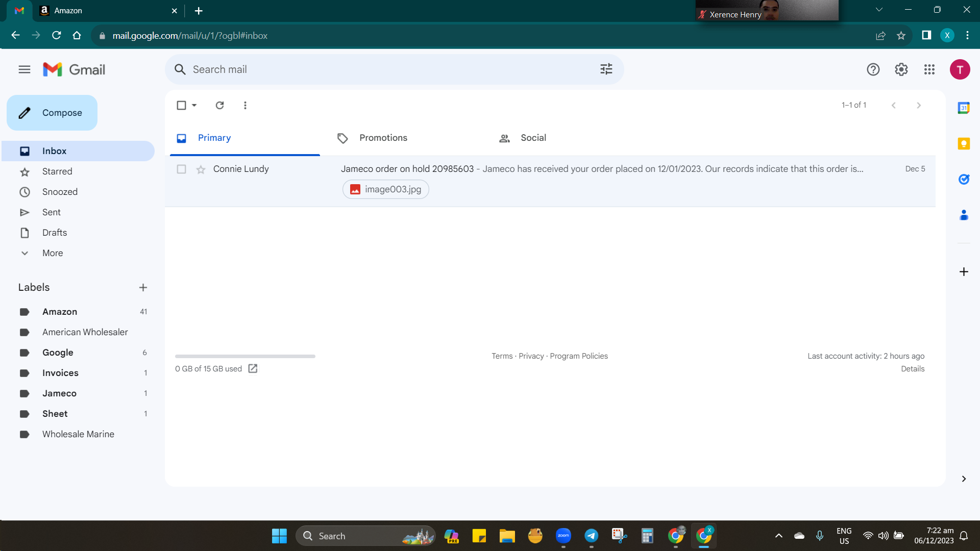Open the Amazon label
980x551 pixels.
pyautogui.click(x=78, y=312)
